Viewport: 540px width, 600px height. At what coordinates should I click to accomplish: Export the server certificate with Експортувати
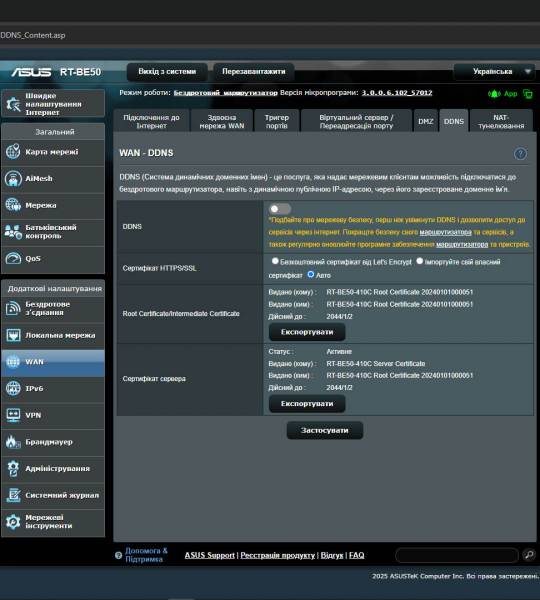point(307,404)
